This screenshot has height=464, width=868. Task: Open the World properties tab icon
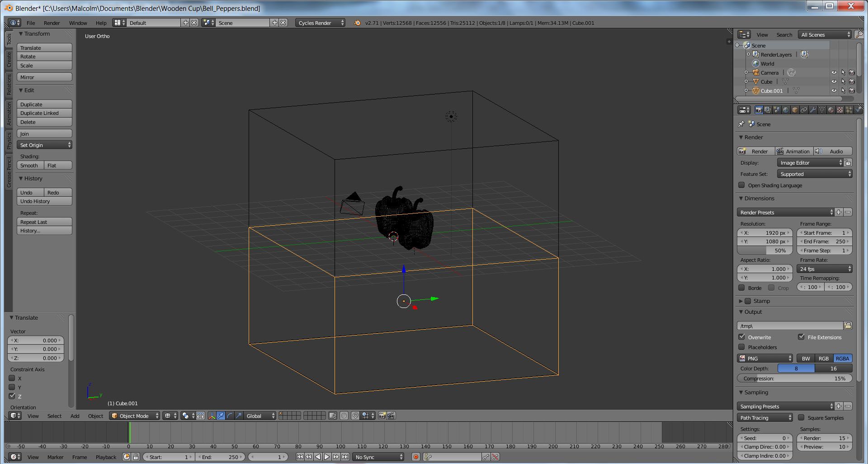click(786, 110)
